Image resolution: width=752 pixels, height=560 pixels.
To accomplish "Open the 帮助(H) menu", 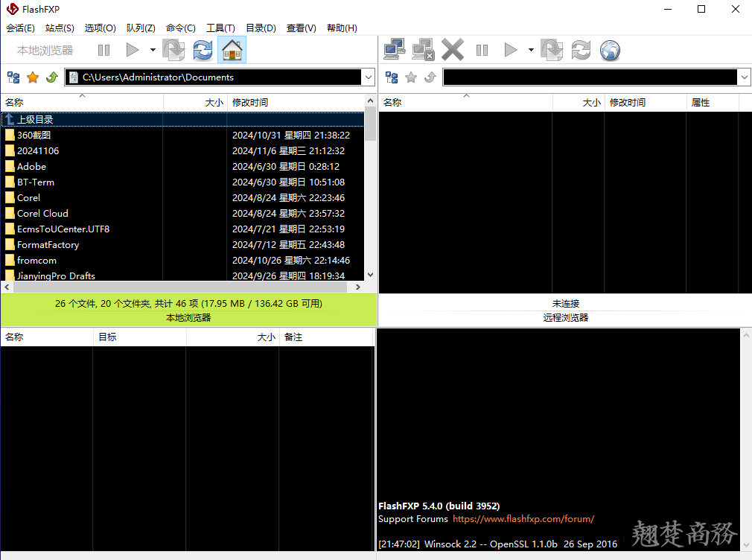I will [342, 28].
